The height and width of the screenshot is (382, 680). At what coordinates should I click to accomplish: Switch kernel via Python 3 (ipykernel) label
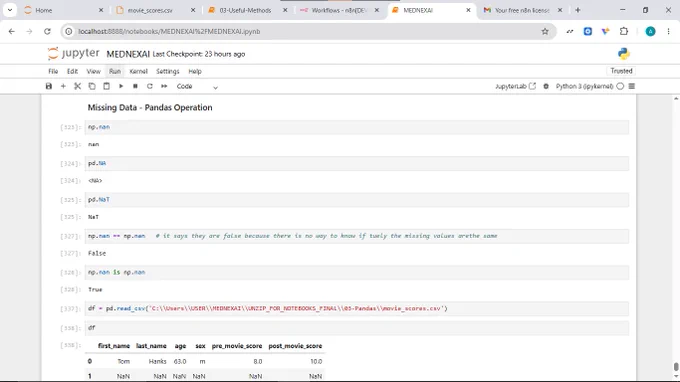(x=584, y=86)
